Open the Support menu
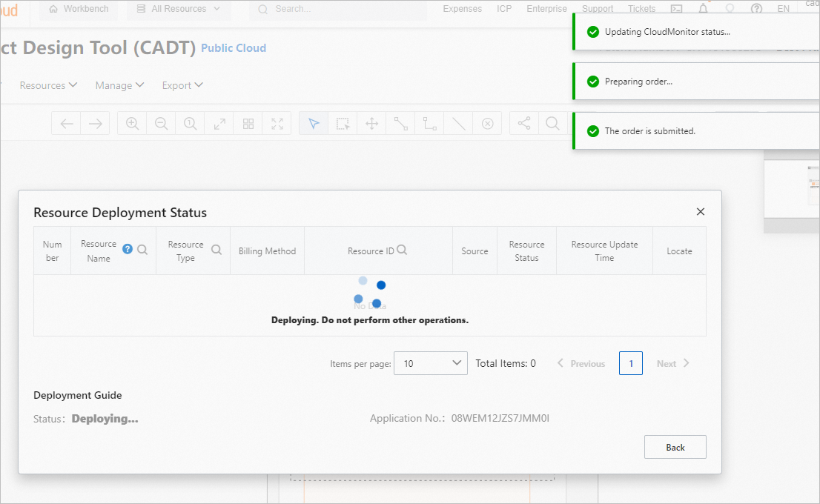The width and height of the screenshot is (820, 504). pos(598,9)
